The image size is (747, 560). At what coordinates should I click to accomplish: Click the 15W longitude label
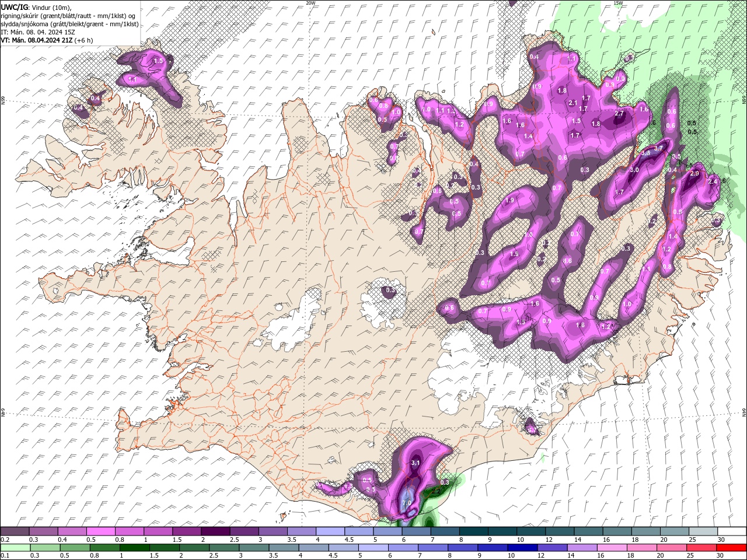[618, 3]
